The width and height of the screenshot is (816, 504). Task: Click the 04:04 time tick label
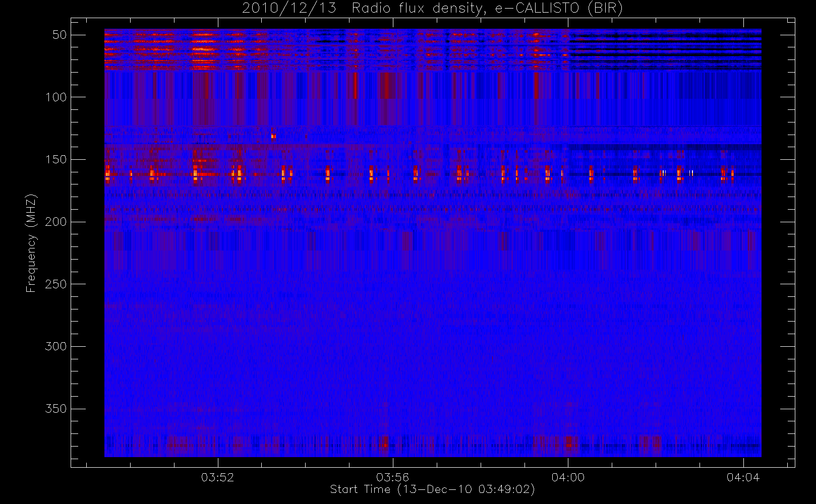743,477
